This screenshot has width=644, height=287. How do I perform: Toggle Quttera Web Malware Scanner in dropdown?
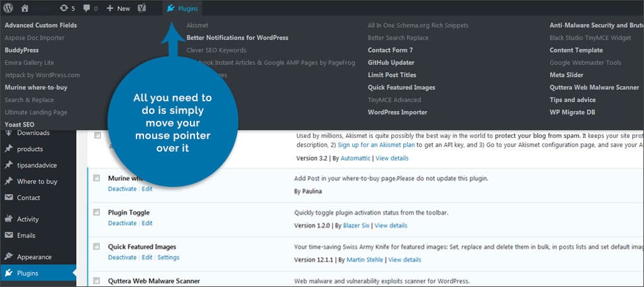click(x=594, y=87)
